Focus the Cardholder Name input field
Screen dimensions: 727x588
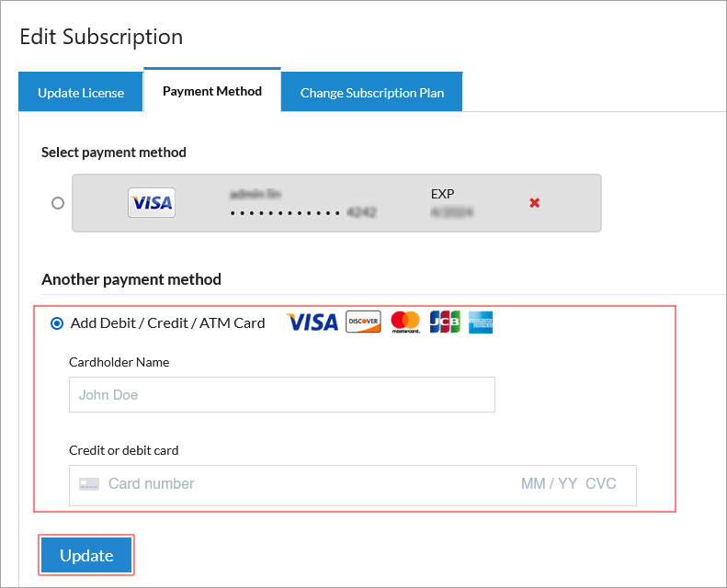[x=281, y=395]
